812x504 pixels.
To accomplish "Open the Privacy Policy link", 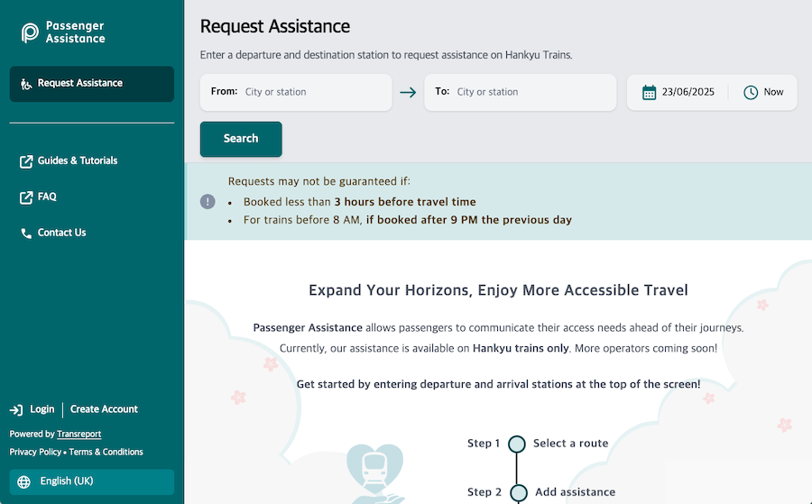I will pos(35,452).
